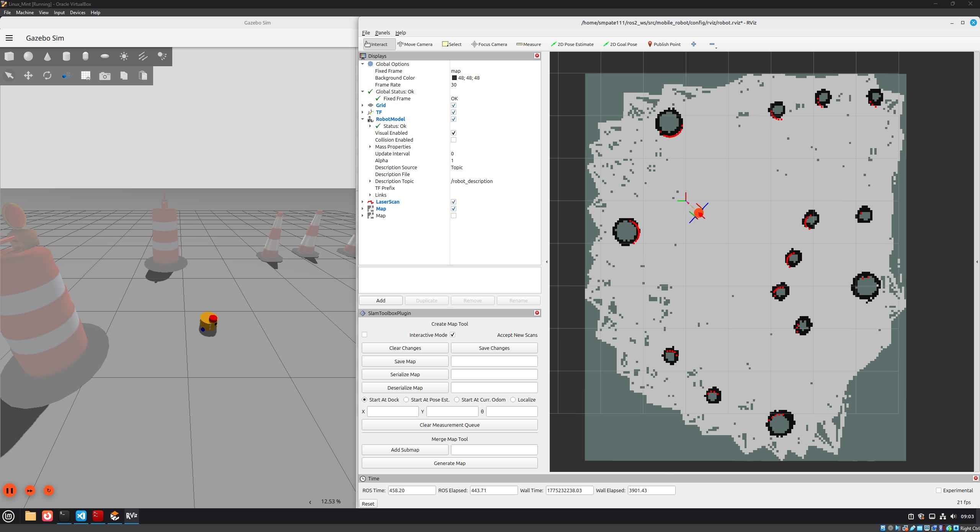Expand the Links property

click(x=370, y=195)
